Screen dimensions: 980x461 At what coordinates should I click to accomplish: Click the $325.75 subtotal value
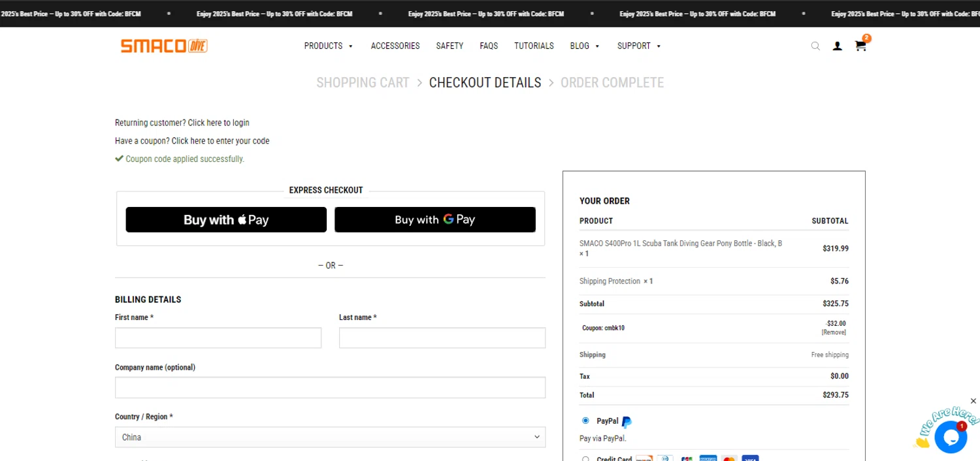[836, 304]
